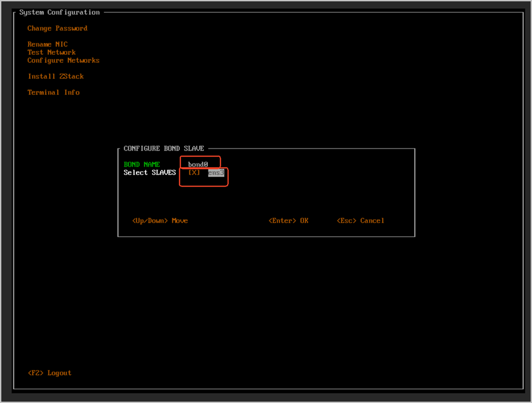Click the BOND NAME label
Image resolution: width=532 pixels, height=403 pixels.
coord(142,164)
